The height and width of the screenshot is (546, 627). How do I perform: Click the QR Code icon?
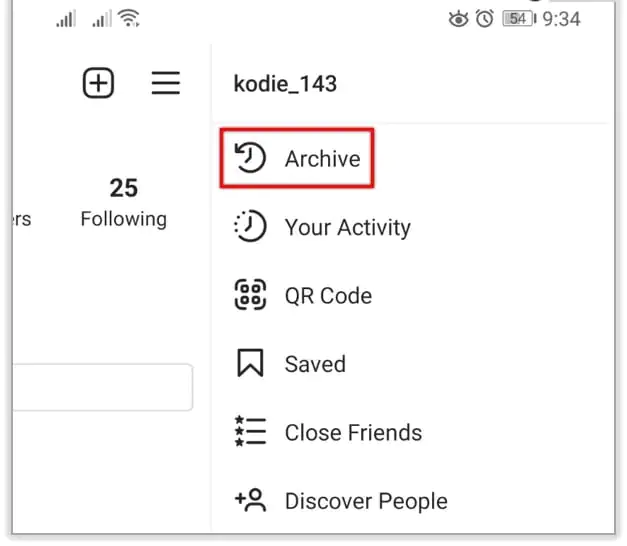click(250, 295)
